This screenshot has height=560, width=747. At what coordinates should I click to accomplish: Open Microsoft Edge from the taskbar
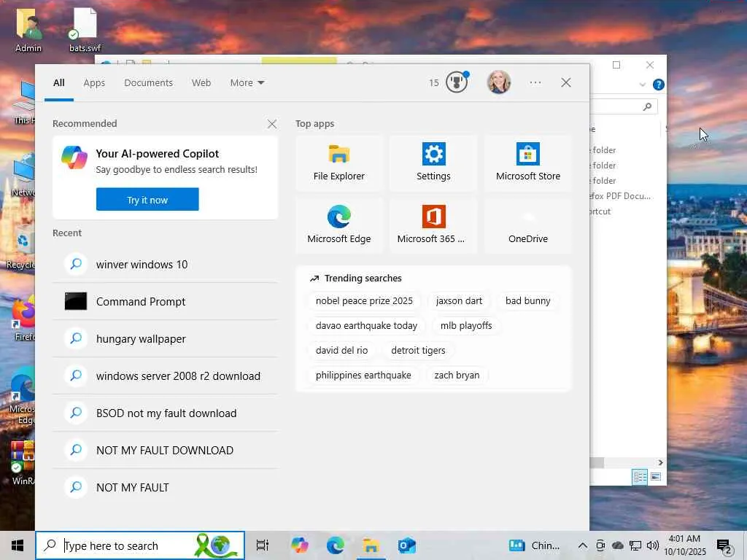336,545
